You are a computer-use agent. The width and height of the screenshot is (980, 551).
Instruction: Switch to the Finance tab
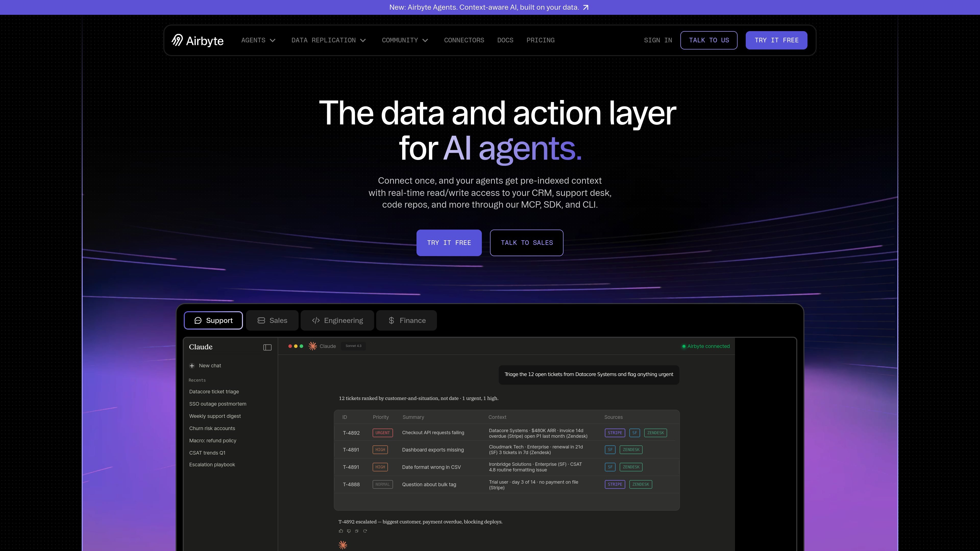click(x=406, y=321)
